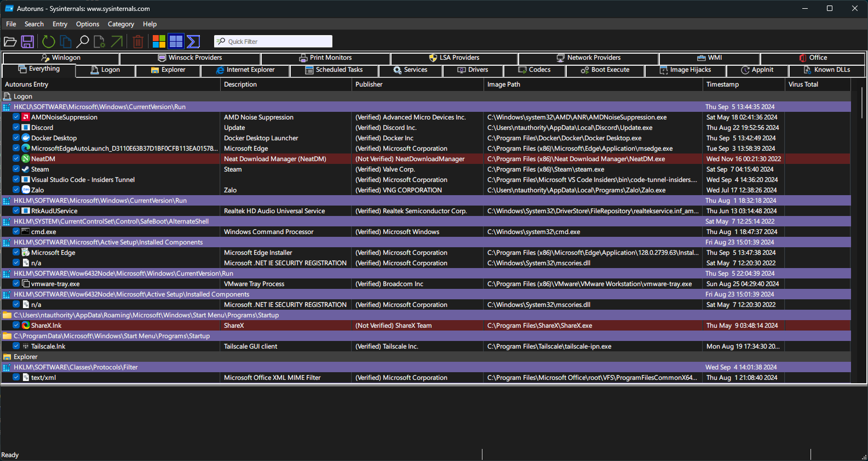Select the HKCU CurrentVersion\Run registry row
Image resolution: width=868 pixels, height=461 pixels.
click(426, 107)
